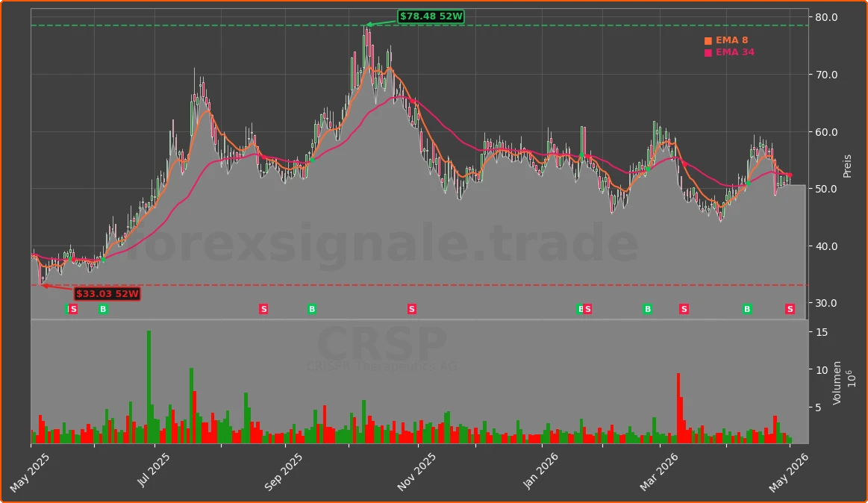Click the Jul 2025 date label
The width and height of the screenshot is (868, 503).
pyautogui.click(x=153, y=471)
